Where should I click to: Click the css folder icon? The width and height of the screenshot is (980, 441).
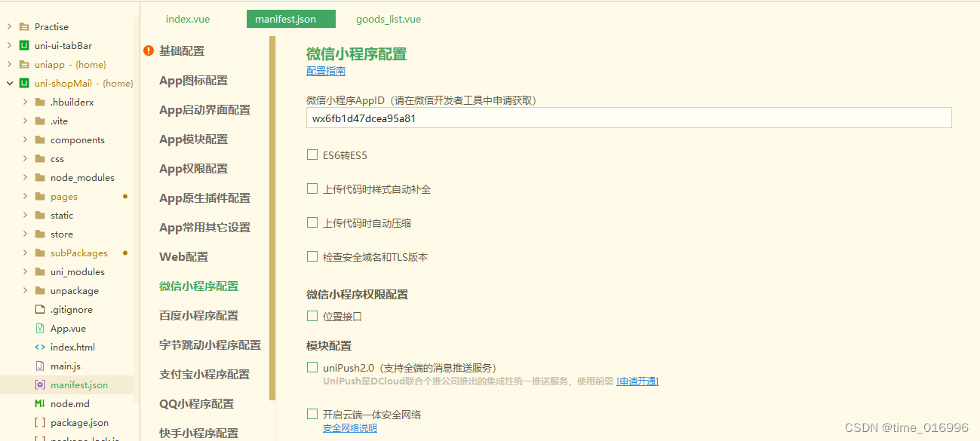coord(40,158)
